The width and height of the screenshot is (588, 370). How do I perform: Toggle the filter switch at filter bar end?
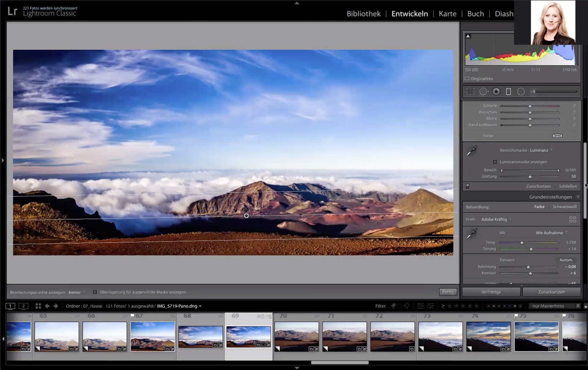point(585,306)
